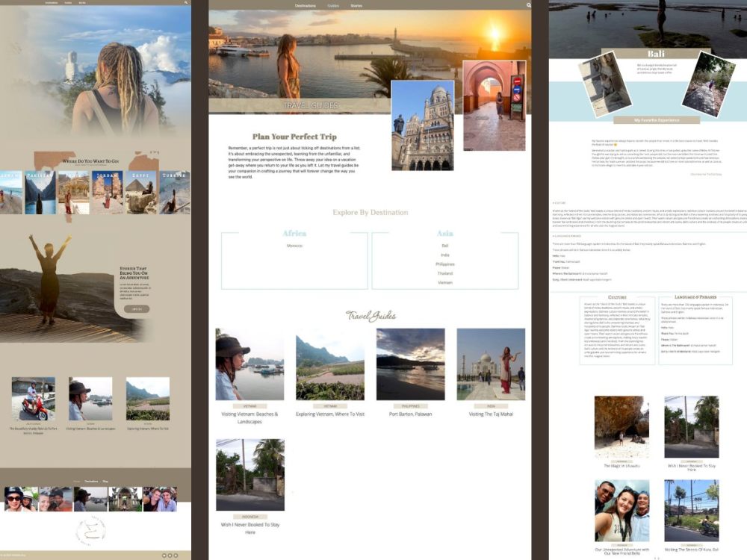Image resolution: width=747 pixels, height=560 pixels.
Task: Open red scooter story thumbnail on home page
Action: [x=34, y=399]
